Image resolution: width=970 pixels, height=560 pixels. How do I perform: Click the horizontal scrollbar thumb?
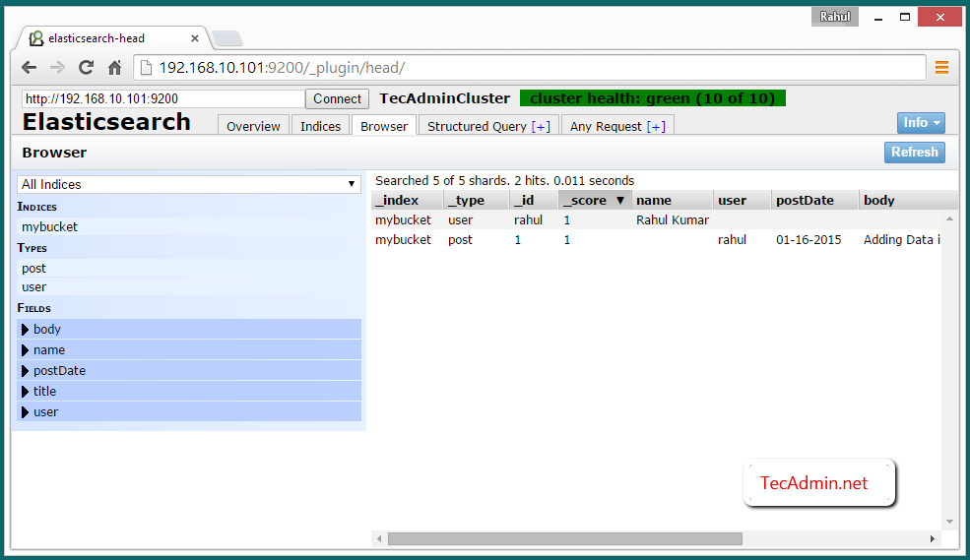click(x=565, y=539)
